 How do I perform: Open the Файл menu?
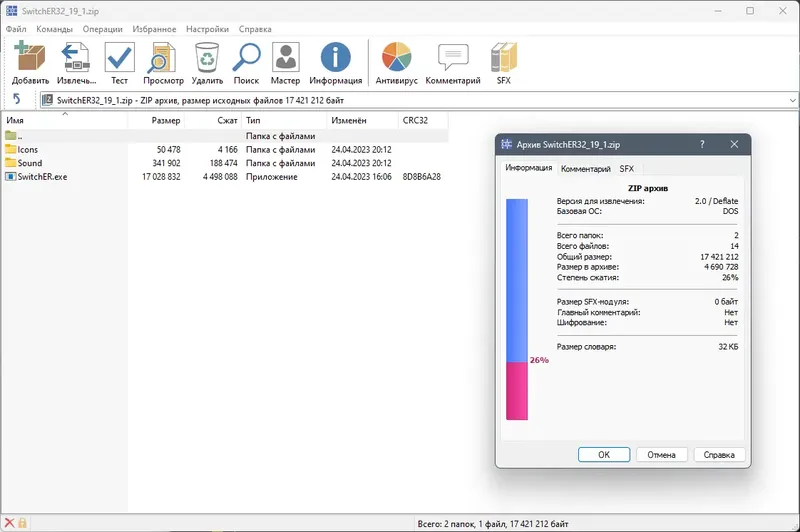coord(16,29)
